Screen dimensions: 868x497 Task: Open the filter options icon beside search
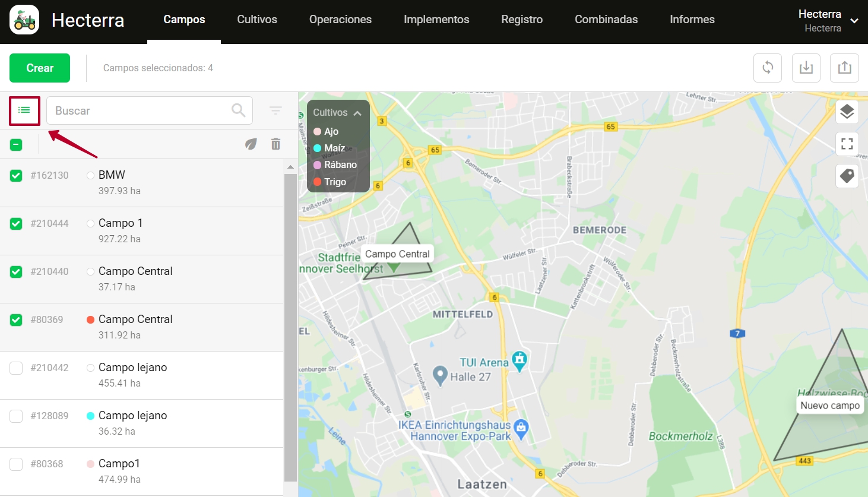coord(275,110)
